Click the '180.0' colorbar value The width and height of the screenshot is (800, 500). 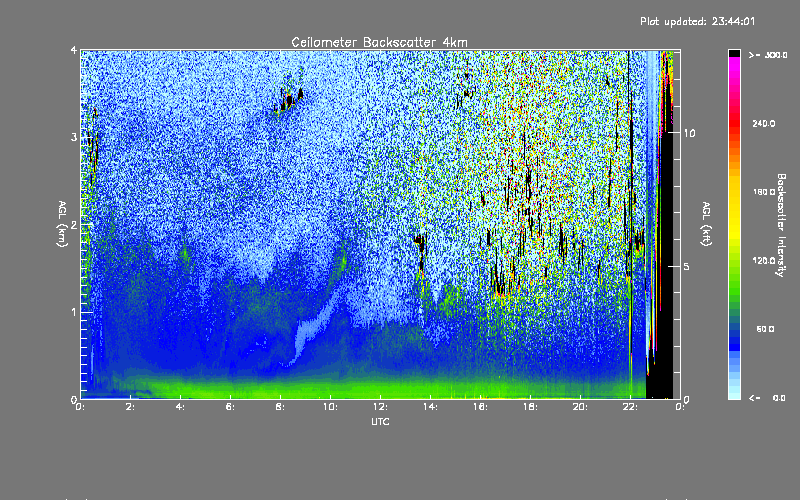764,192
